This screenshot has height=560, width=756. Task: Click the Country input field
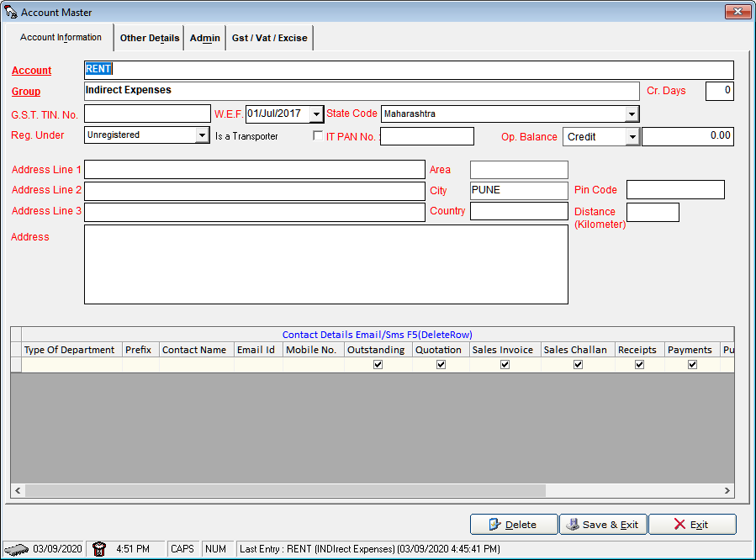[519, 211]
